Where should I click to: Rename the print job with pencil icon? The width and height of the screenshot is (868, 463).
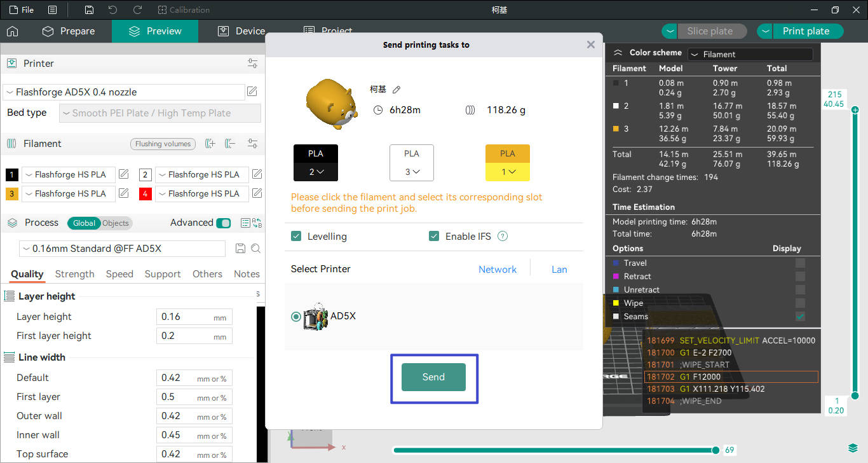(397, 90)
